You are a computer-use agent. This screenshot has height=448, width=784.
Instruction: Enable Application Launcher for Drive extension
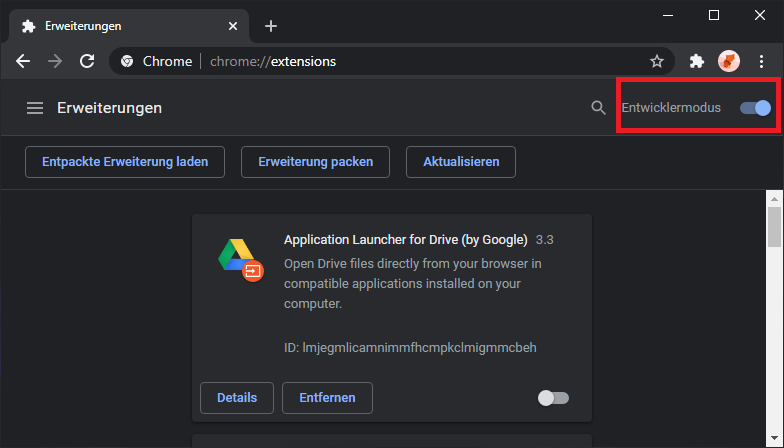pos(553,398)
